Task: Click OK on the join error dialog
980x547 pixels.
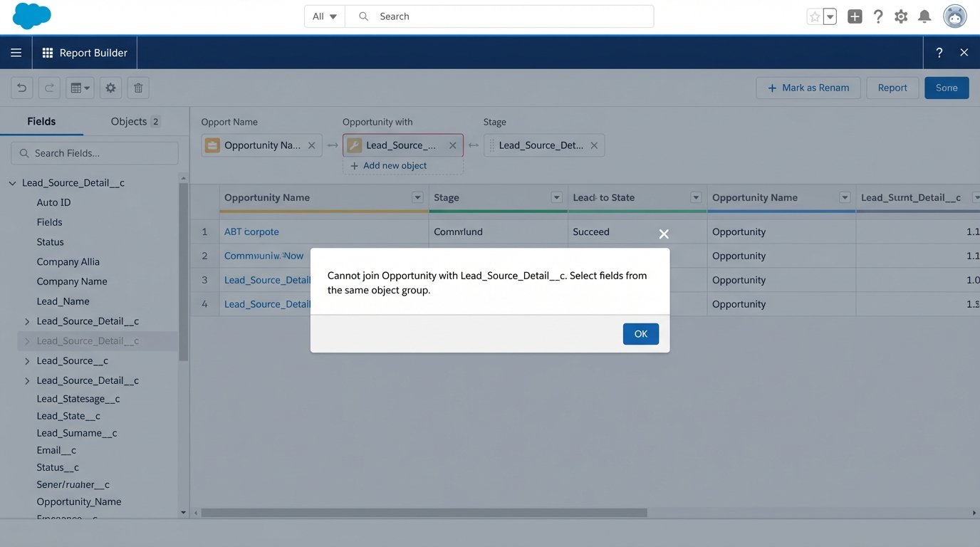Action: pos(640,333)
